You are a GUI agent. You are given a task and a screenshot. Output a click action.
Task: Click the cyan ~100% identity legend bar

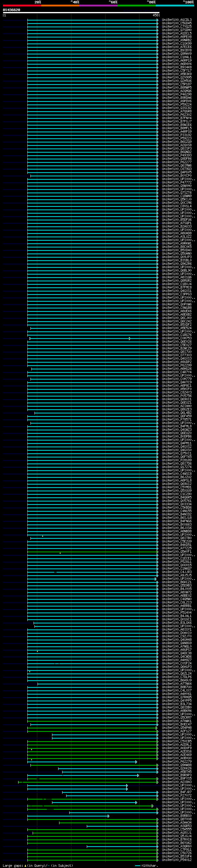pyautogui.click(x=175, y=6)
